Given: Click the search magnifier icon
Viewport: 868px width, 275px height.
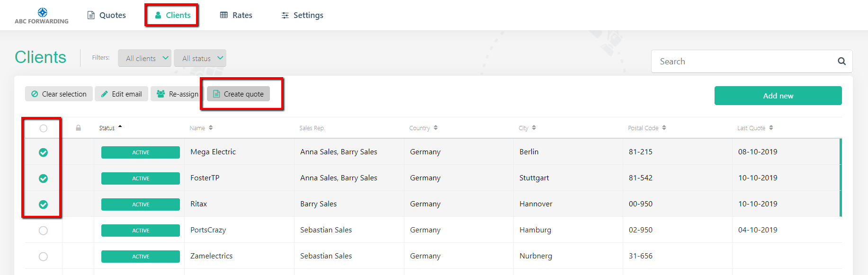Looking at the screenshot, I should tap(841, 61).
